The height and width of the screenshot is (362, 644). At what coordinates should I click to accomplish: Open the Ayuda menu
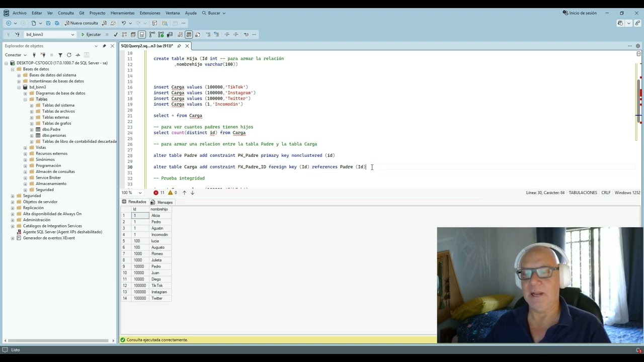point(191,13)
